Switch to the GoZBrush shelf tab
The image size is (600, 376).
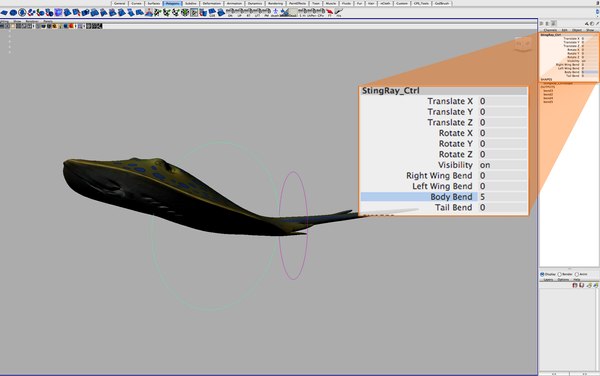pyautogui.click(x=442, y=3)
